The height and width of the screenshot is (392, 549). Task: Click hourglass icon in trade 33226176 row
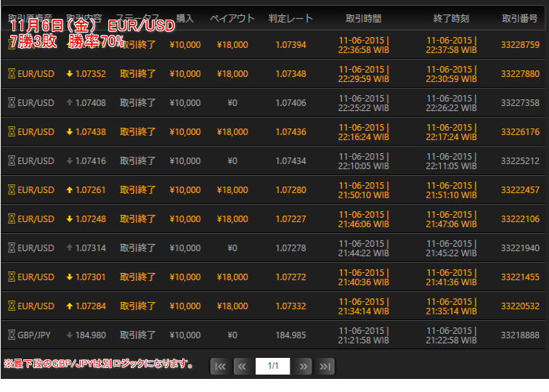pos(12,132)
